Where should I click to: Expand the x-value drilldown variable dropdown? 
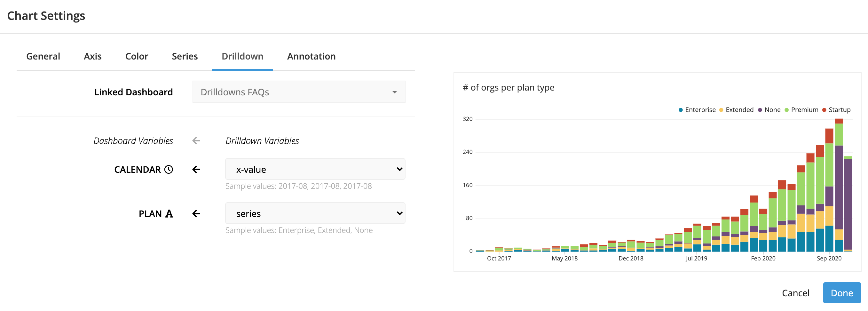coord(315,170)
